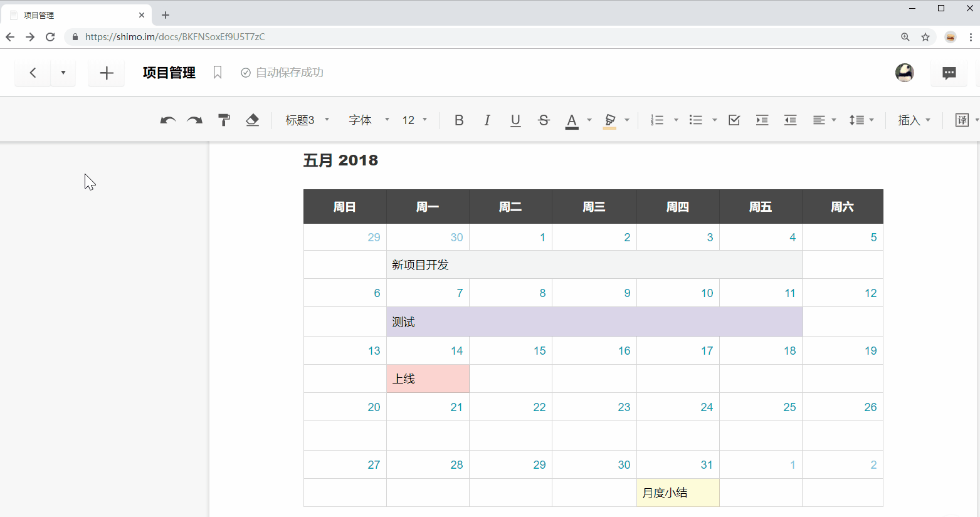Click the browser back button
This screenshot has height=517, width=980.
10,37
